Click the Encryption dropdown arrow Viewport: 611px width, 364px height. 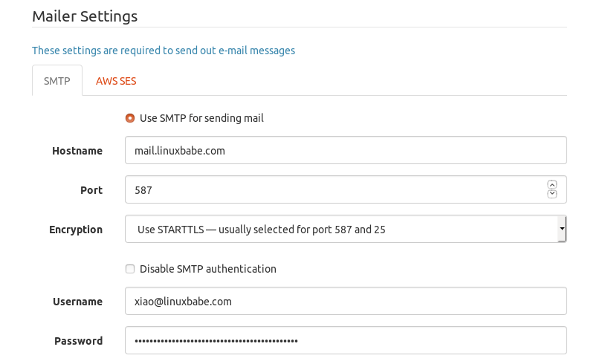click(562, 229)
